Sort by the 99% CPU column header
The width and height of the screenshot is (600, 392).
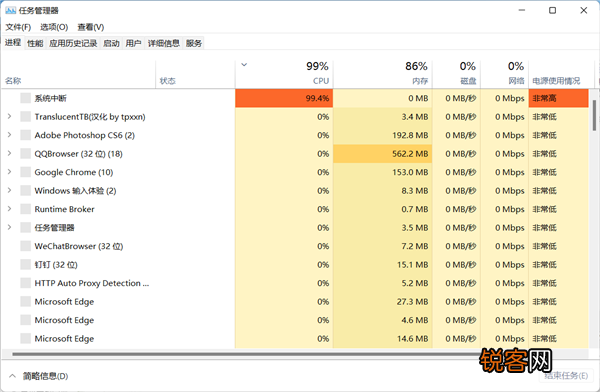click(284, 75)
